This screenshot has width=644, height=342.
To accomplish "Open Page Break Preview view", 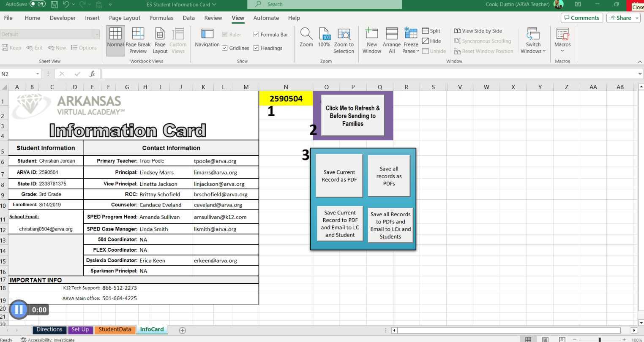I will (138, 40).
